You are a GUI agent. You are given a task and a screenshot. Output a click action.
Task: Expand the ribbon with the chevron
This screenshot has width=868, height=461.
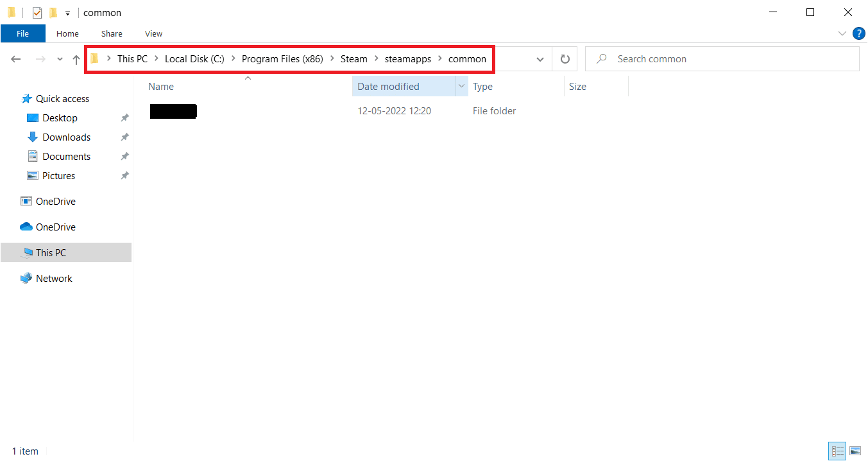pyautogui.click(x=842, y=33)
